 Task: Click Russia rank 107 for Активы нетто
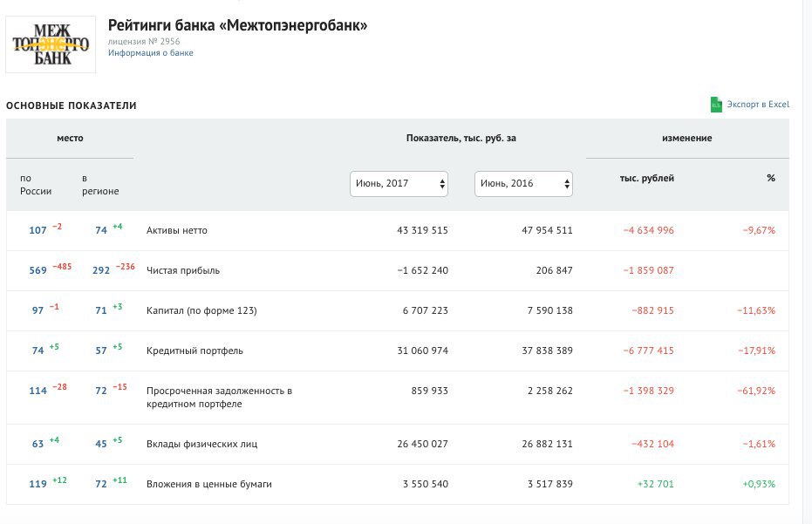tap(38, 230)
